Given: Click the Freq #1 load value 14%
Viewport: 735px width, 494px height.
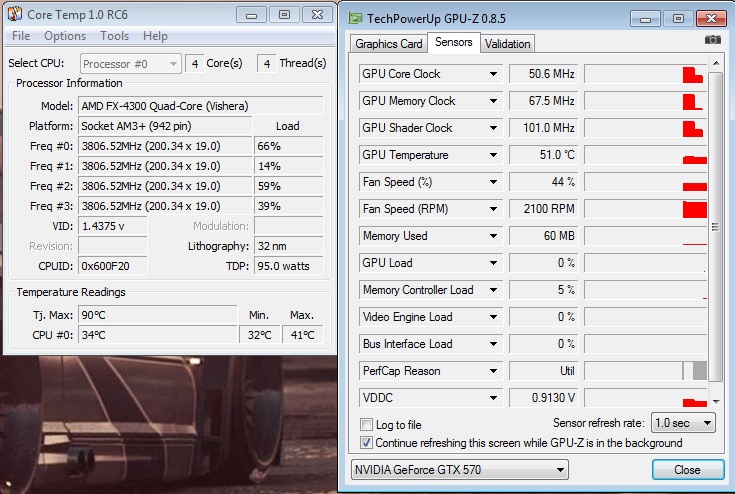Looking at the screenshot, I should tap(289, 166).
